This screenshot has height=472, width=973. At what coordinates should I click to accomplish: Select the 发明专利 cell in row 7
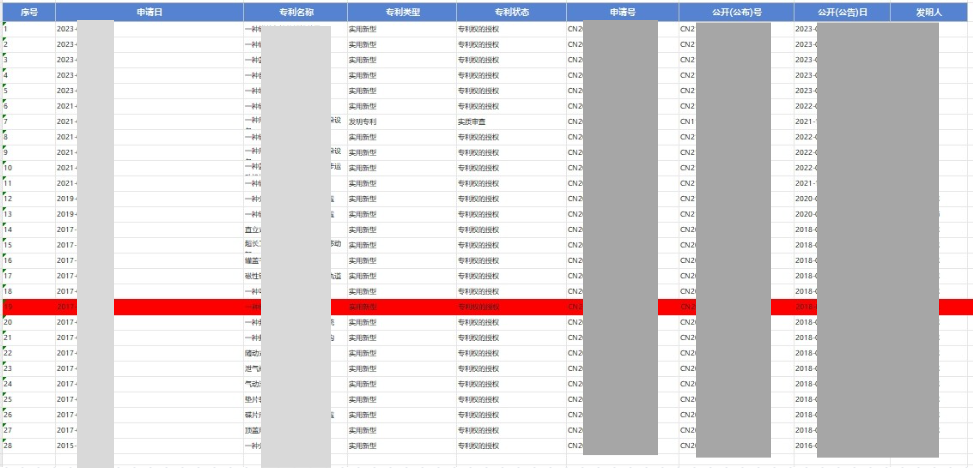(x=402, y=122)
